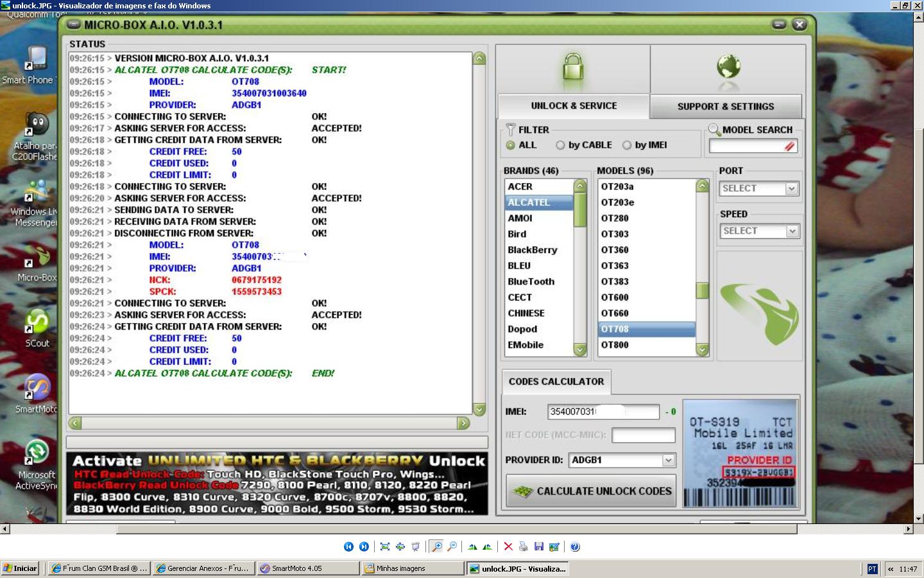Open the SPEED select dropdown

(x=759, y=231)
